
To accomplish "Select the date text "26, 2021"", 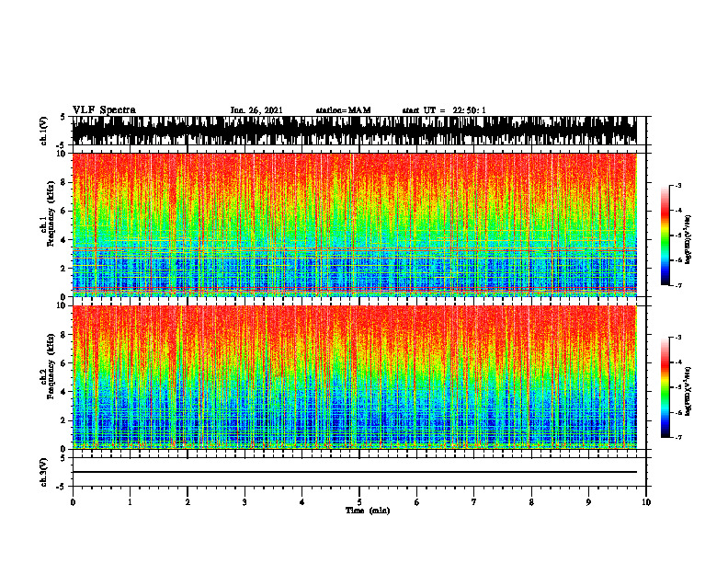I will [x=265, y=110].
